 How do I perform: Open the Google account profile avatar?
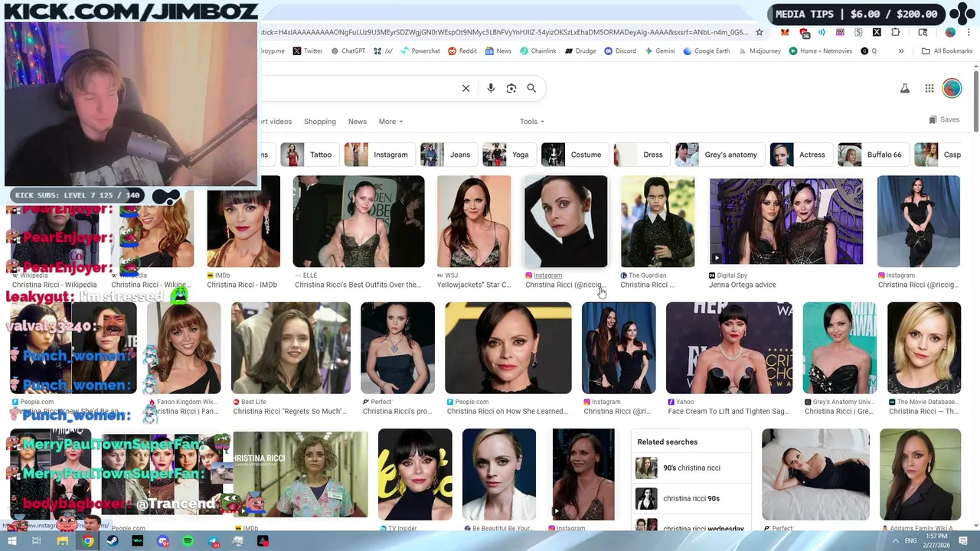952,89
